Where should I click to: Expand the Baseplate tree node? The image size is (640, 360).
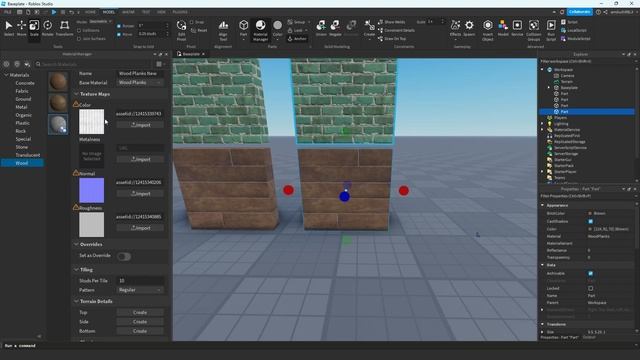[549, 88]
